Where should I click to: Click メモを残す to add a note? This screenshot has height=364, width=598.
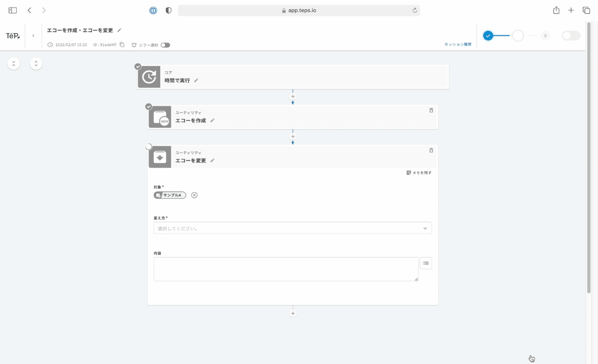(419, 173)
